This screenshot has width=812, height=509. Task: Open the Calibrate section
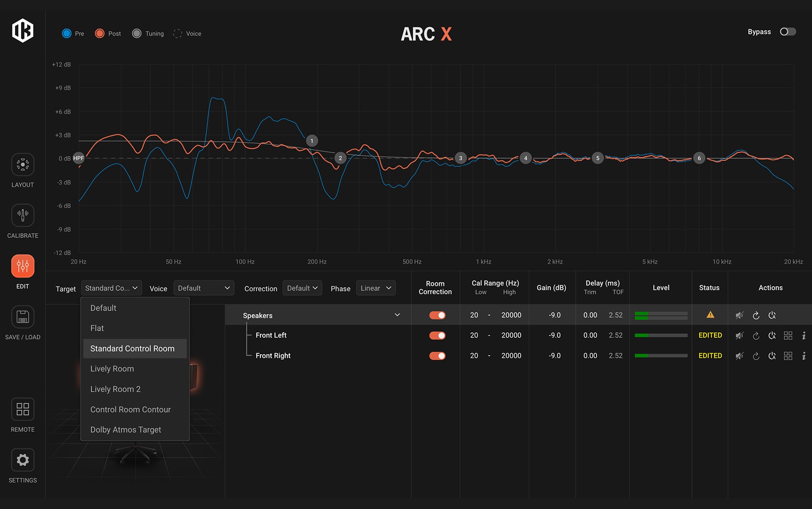[22, 216]
